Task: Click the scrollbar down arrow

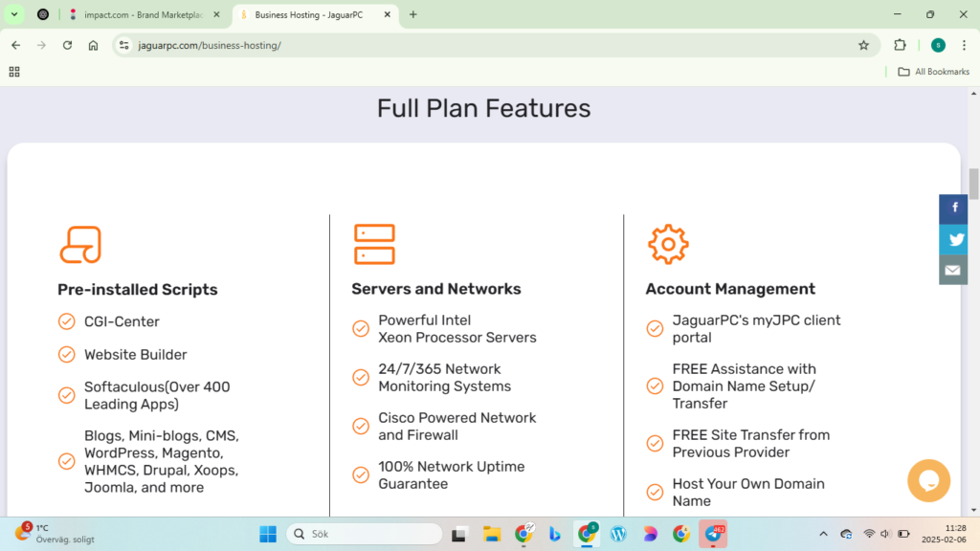Action: [973, 511]
